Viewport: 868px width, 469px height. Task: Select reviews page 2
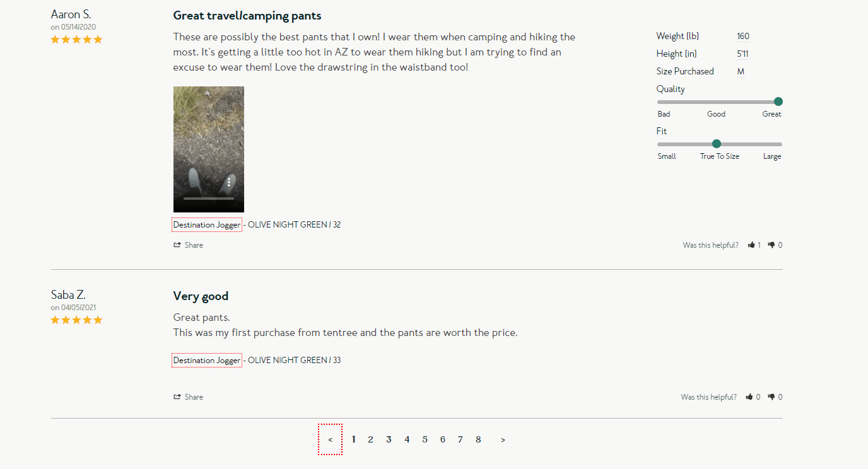click(x=371, y=439)
